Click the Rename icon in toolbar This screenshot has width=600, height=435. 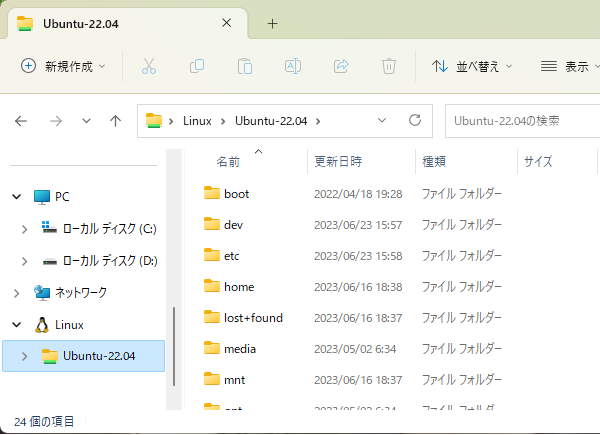click(293, 66)
